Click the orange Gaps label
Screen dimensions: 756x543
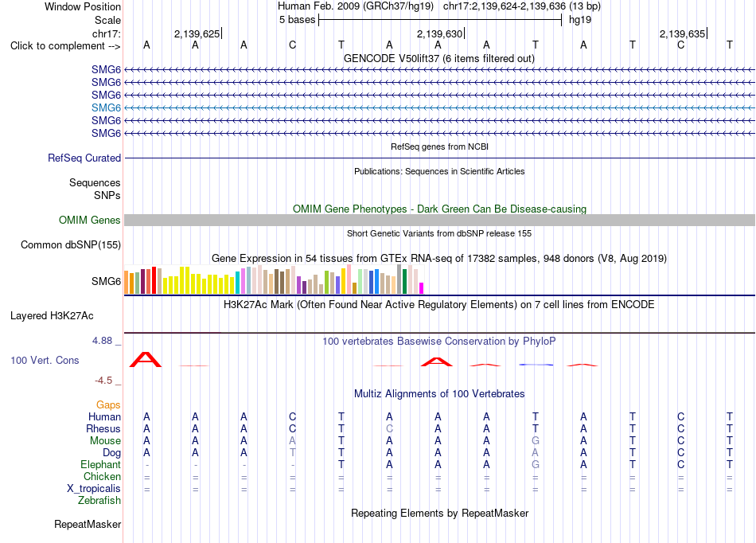tap(108, 405)
